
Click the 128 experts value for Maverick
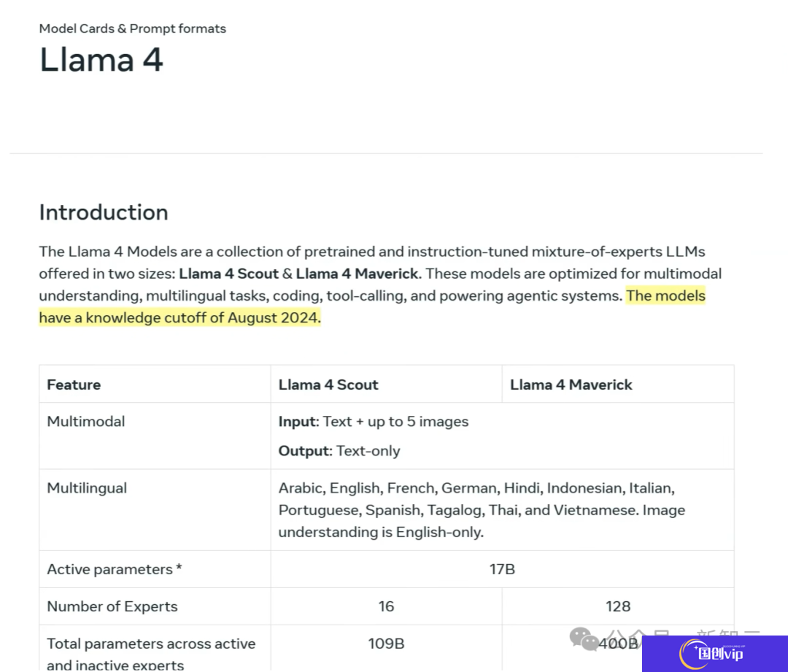tap(618, 606)
